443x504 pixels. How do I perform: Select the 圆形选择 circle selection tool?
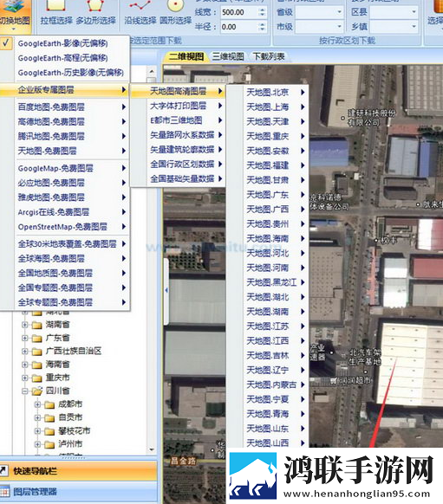[175, 13]
